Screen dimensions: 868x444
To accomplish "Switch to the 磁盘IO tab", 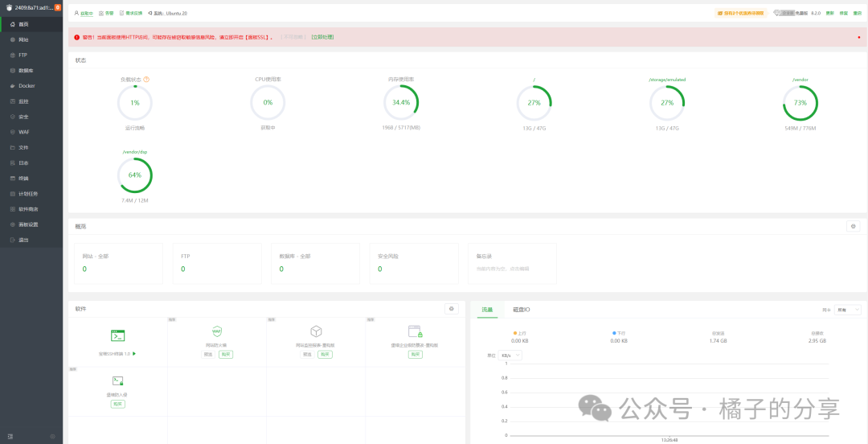I will [522, 310].
